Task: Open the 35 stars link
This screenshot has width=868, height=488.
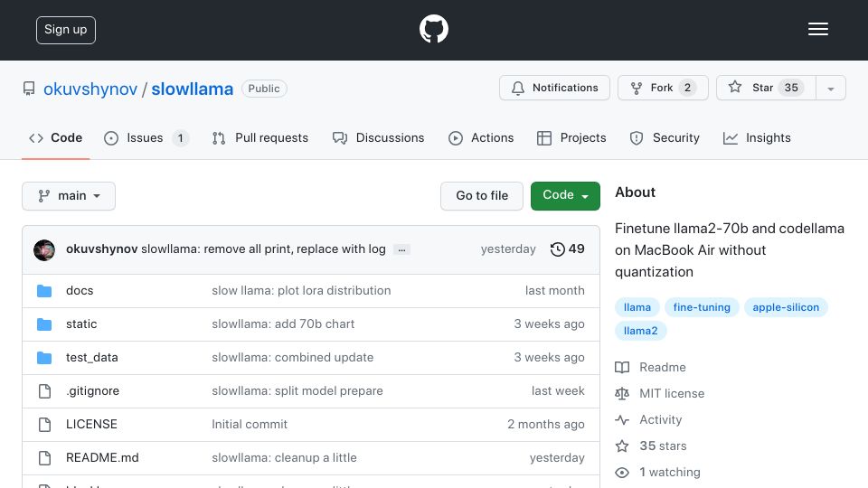Action: (663, 446)
